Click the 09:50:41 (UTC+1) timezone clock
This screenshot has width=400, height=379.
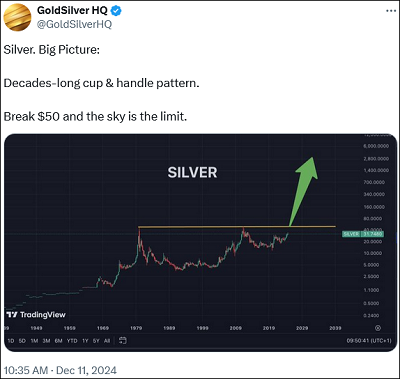pos(369,341)
